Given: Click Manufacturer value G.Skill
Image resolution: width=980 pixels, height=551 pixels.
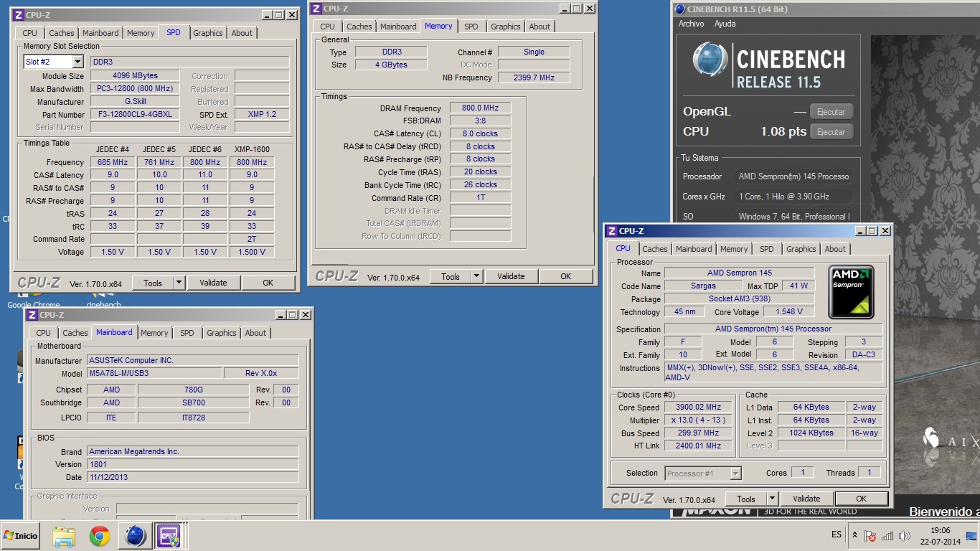Looking at the screenshot, I should 135,102.
